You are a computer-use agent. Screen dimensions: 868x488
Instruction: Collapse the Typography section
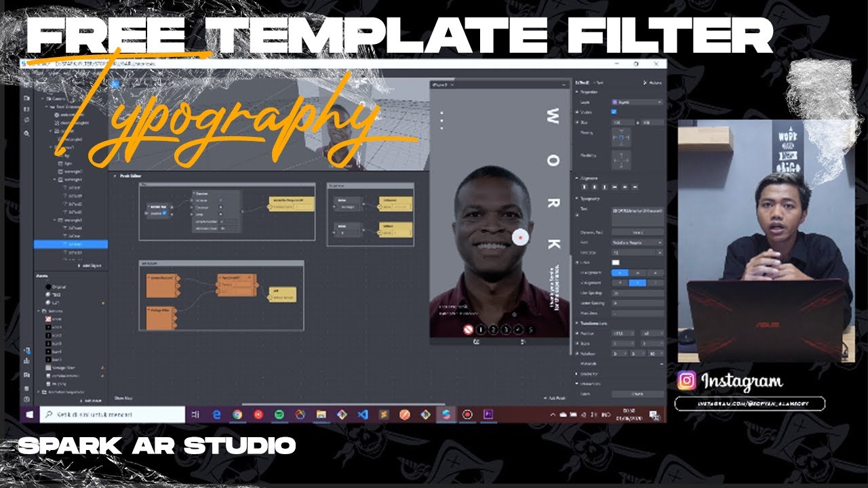(577, 199)
